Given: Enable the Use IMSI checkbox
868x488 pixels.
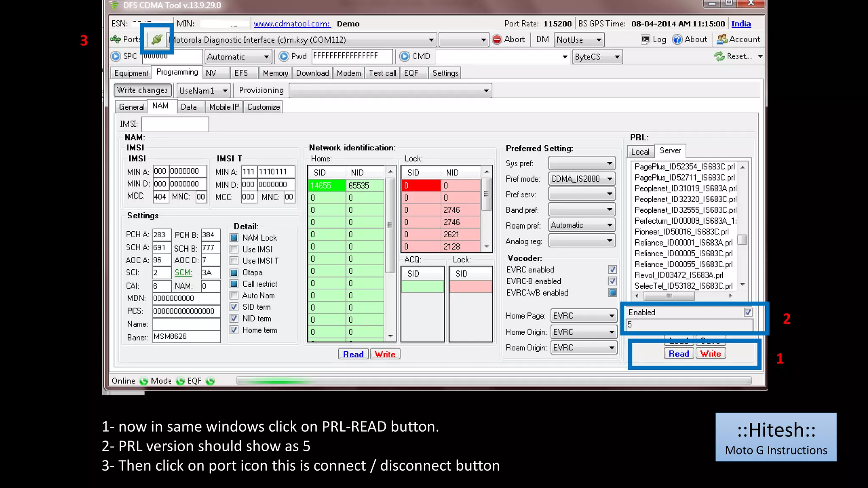Looking at the screenshot, I should tap(234, 249).
